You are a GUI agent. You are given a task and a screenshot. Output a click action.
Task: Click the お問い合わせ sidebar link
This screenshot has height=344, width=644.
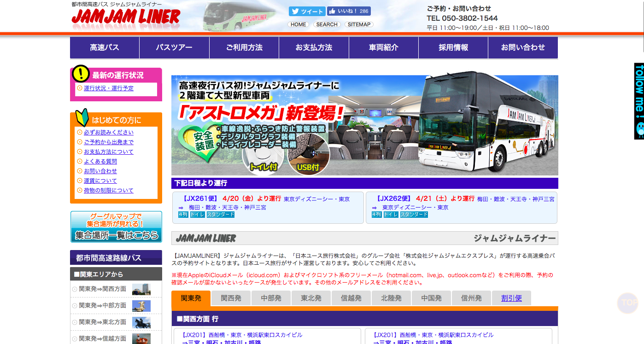(100, 171)
